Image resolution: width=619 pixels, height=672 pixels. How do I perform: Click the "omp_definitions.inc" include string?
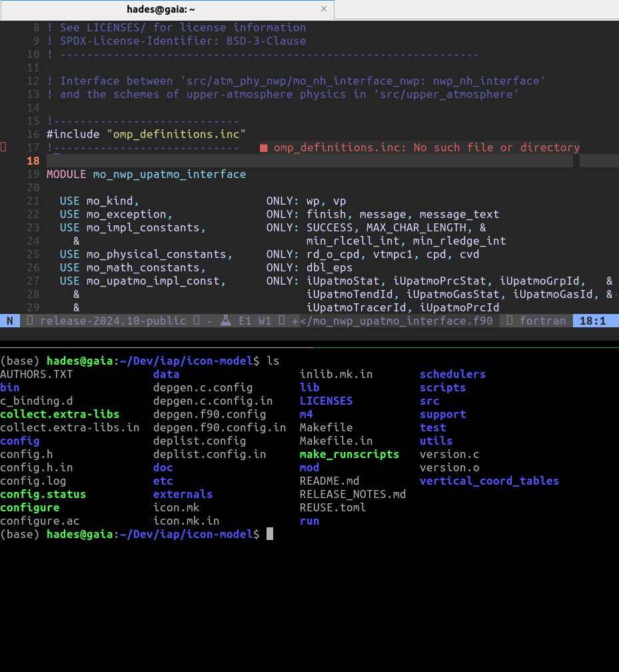[x=176, y=134]
